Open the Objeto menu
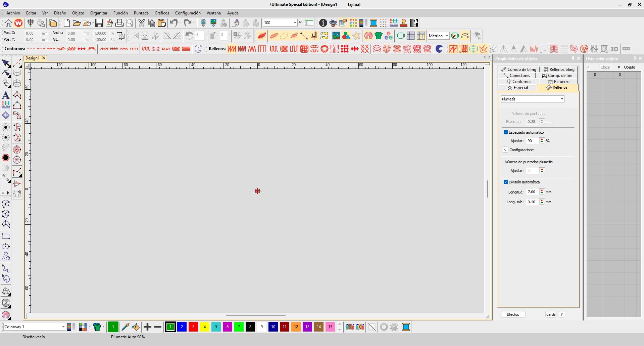644x346 pixels. tap(78, 13)
